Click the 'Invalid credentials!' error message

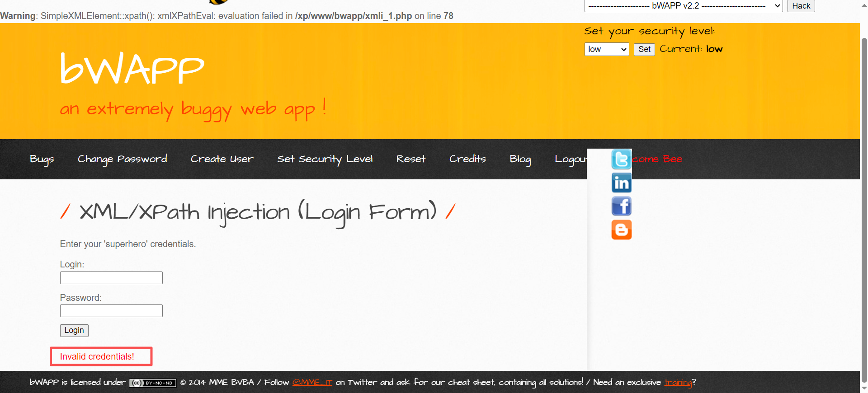97,356
